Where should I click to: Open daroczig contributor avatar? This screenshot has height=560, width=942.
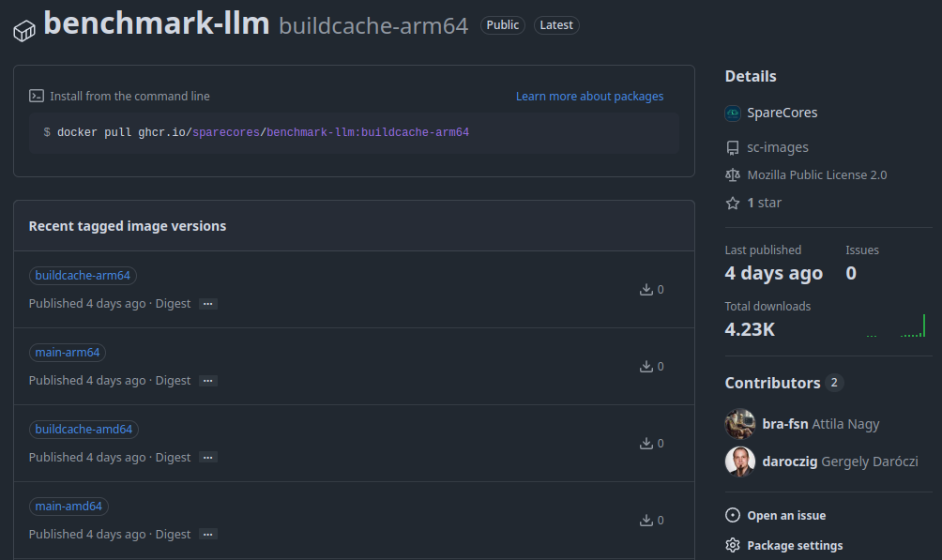(740, 462)
